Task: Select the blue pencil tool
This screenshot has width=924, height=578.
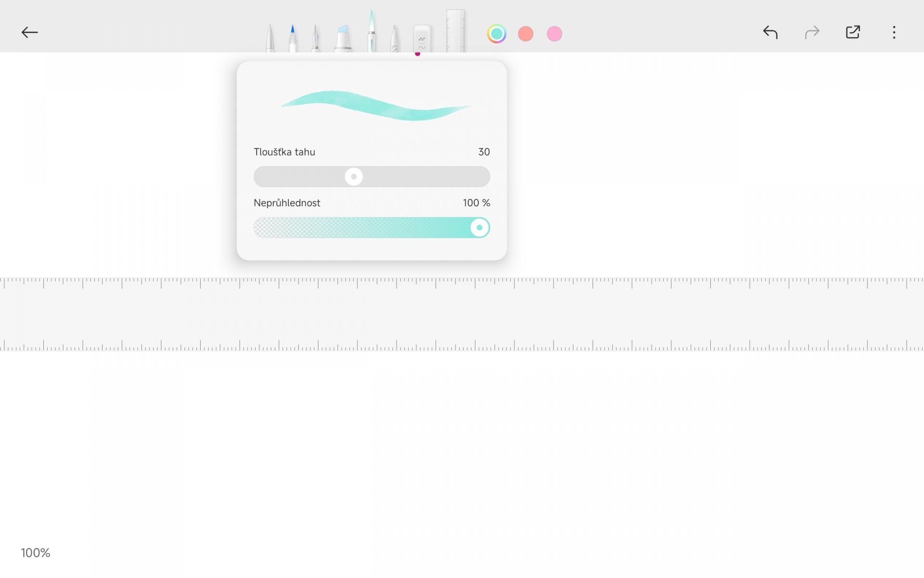Action: (293, 38)
